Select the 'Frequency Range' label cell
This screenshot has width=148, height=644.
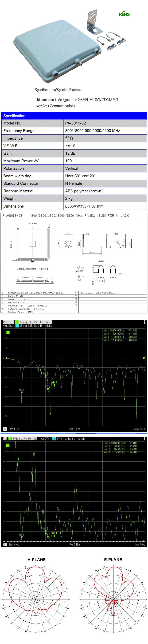click(x=32, y=131)
